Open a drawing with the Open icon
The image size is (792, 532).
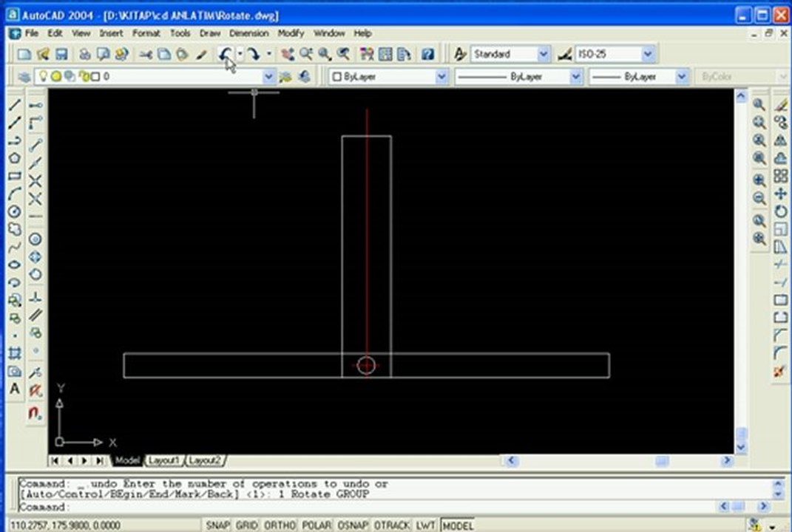point(43,54)
